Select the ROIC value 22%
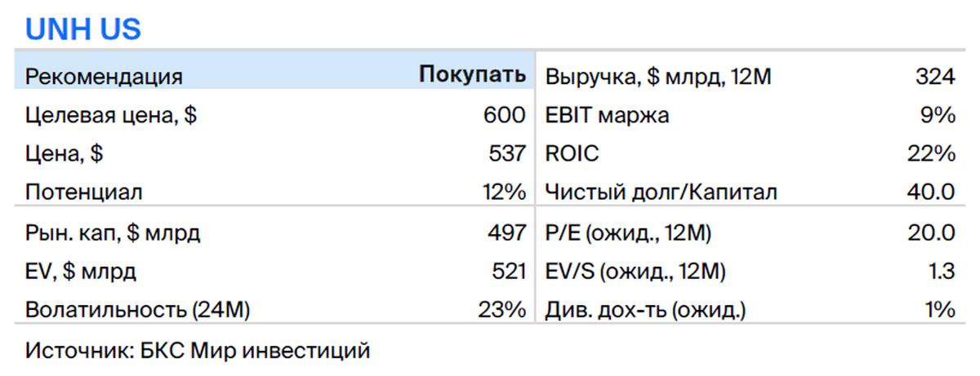Viewport: 980px width, 376px height. click(933, 155)
